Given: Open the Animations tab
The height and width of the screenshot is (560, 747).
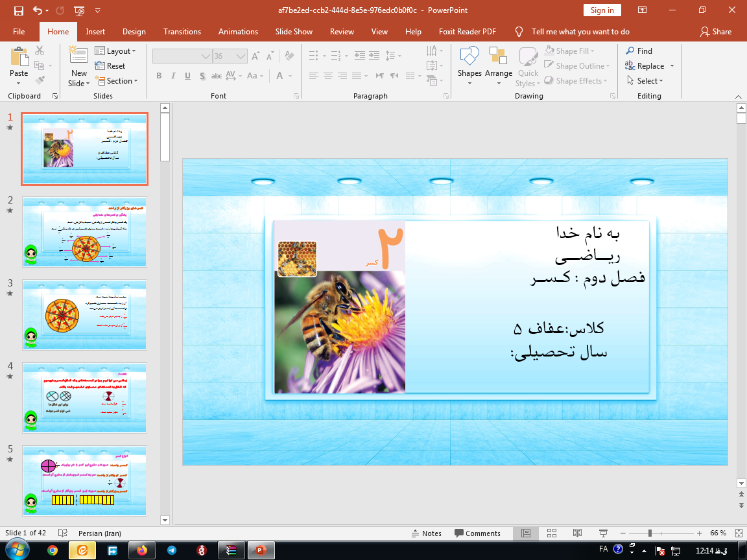Looking at the screenshot, I should point(238,32).
